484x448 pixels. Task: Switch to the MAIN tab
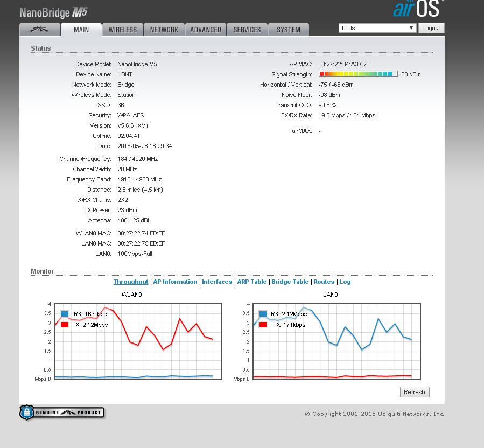coord(81,30)
